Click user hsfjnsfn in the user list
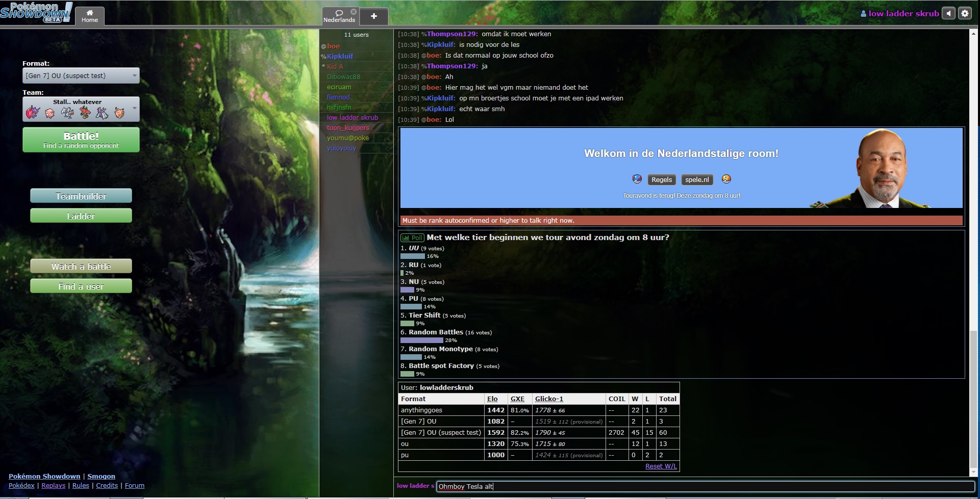The height and width of the screenshot is (499, 980). 356,107
